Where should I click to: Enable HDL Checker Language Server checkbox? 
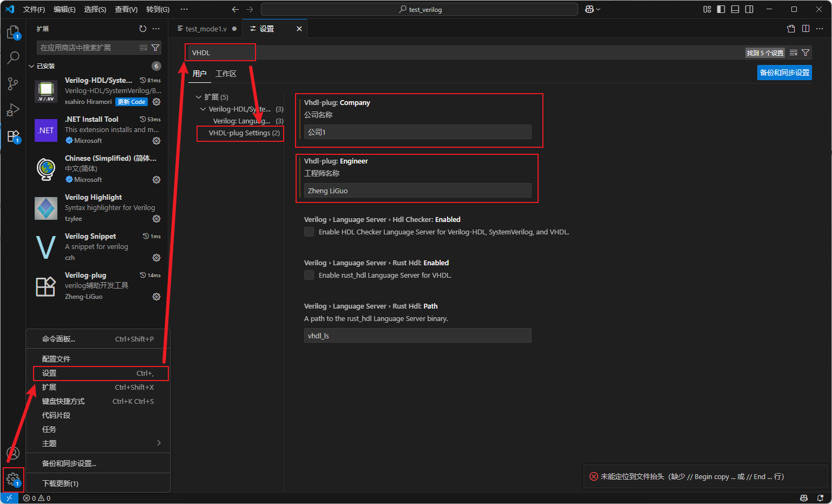click(x=309, y=232)
